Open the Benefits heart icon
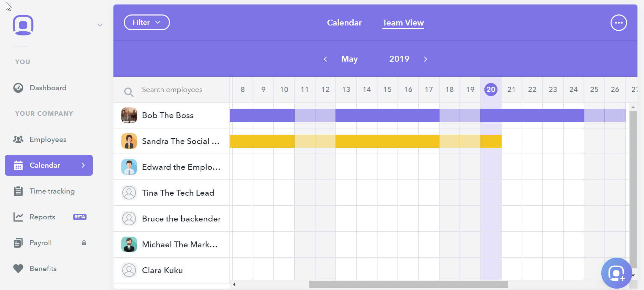This screenshot has width=644, height=290. click(18, 269)
